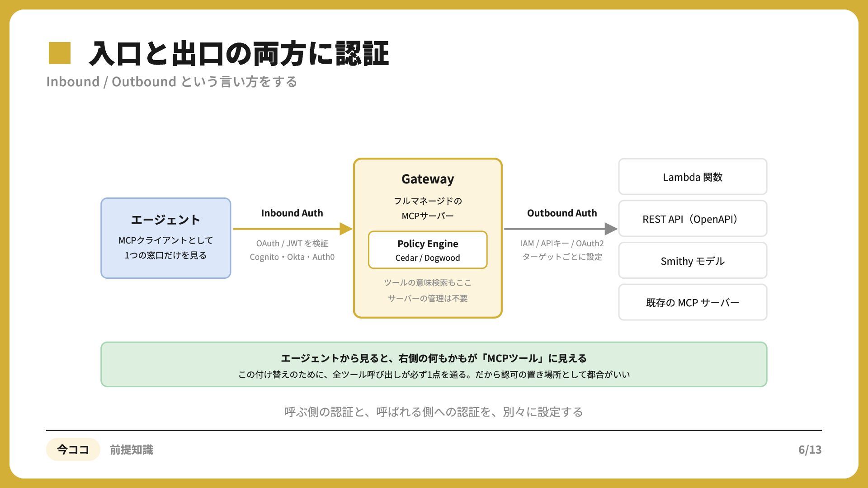Select text Cognito・Okta・Auth0

[x=292, y=257]
